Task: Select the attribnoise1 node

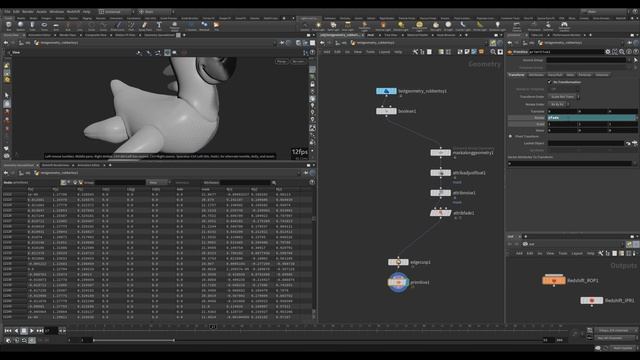Action: (x=440, y=193)
